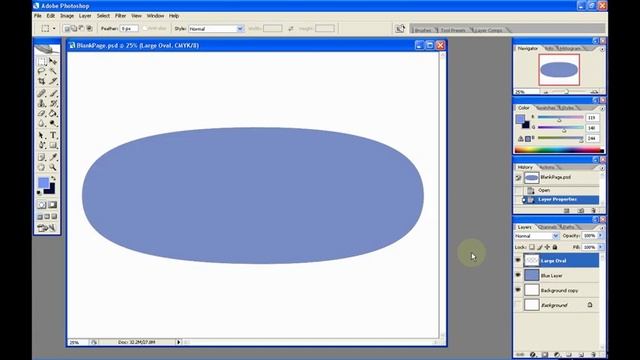
Task: Select the Eraser tool
Action: click(42, 113)
